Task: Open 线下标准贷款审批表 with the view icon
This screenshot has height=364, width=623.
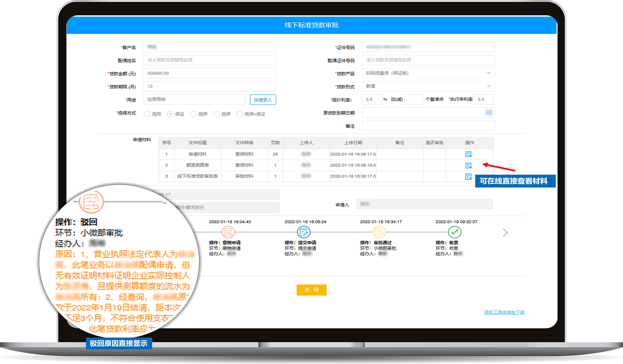Action: click(x=468, y=176)
